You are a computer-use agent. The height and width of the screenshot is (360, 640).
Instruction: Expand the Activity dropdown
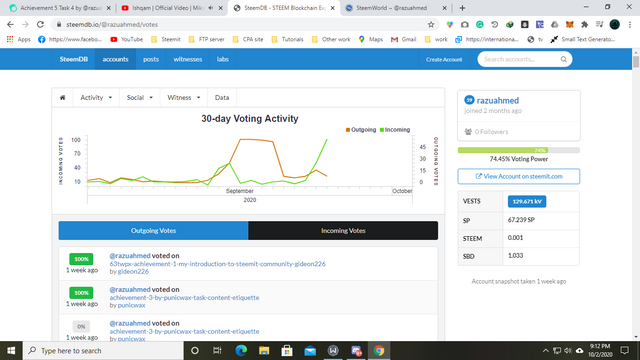[x=96, y=98]
